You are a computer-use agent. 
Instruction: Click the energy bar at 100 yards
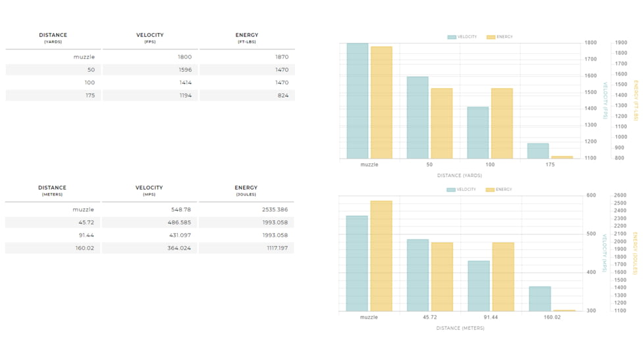point(502,123)
